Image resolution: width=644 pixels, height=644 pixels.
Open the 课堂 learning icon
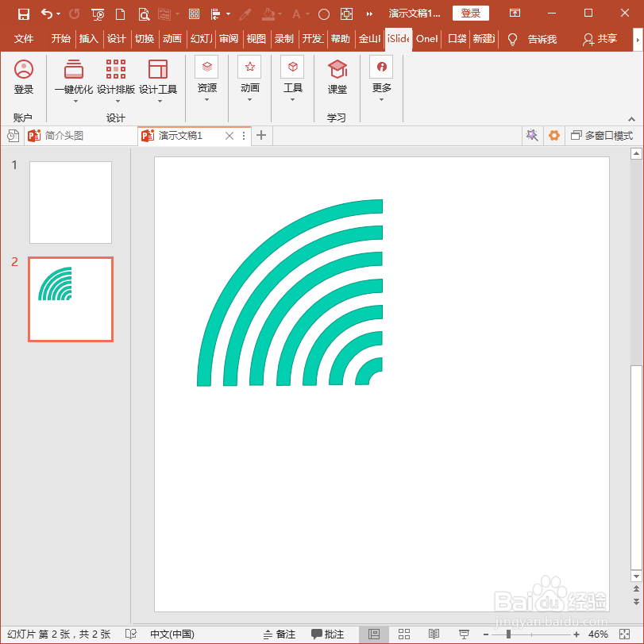coord(337,77)
